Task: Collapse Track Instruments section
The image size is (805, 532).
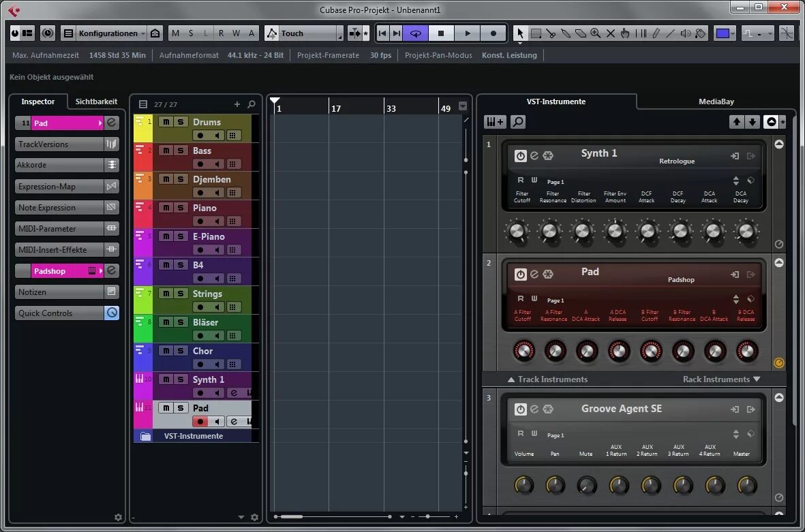Action: click(x=547, y=379)
